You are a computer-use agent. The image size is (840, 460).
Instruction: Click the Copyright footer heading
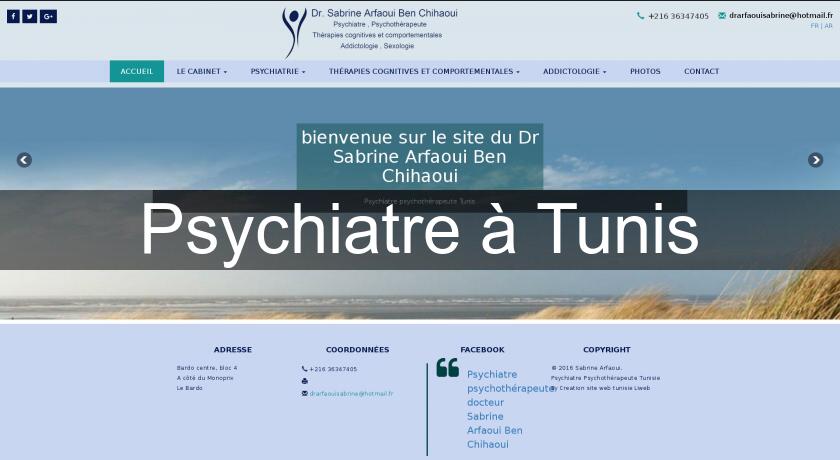pos(606,350)
